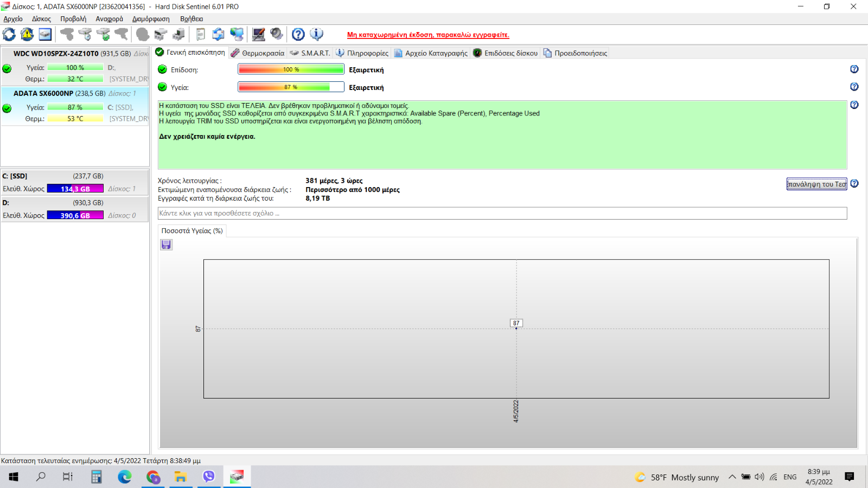868x488 pixels.
Task: Click the blue info bubble toolbar icon
Action: click(317, 35)
